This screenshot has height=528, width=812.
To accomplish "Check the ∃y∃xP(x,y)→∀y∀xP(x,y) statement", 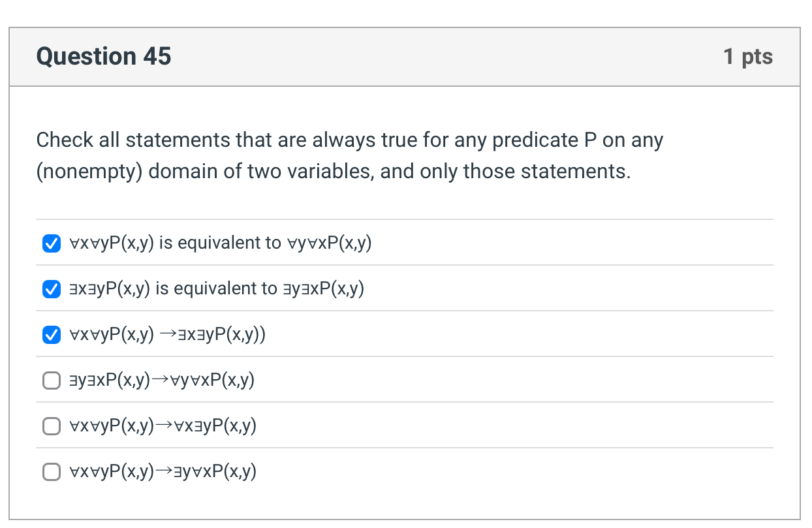I will pyautogui.click(x=51, y=380).
